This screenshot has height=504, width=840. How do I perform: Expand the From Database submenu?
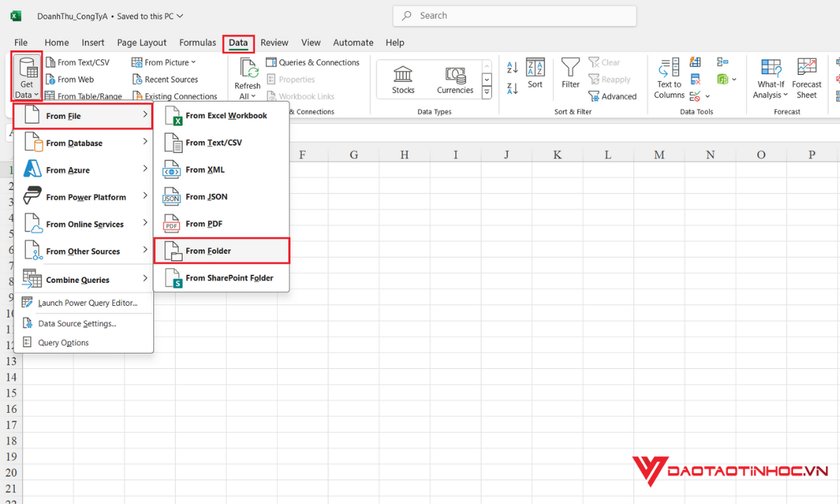click(83, 143)
